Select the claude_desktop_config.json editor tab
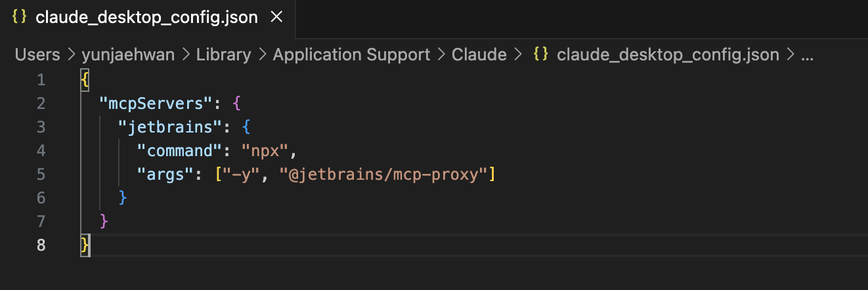 pos(146,18)
